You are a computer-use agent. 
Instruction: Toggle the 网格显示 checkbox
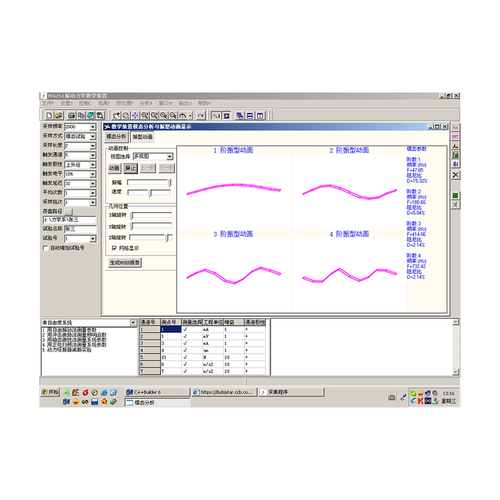point(114,248)
